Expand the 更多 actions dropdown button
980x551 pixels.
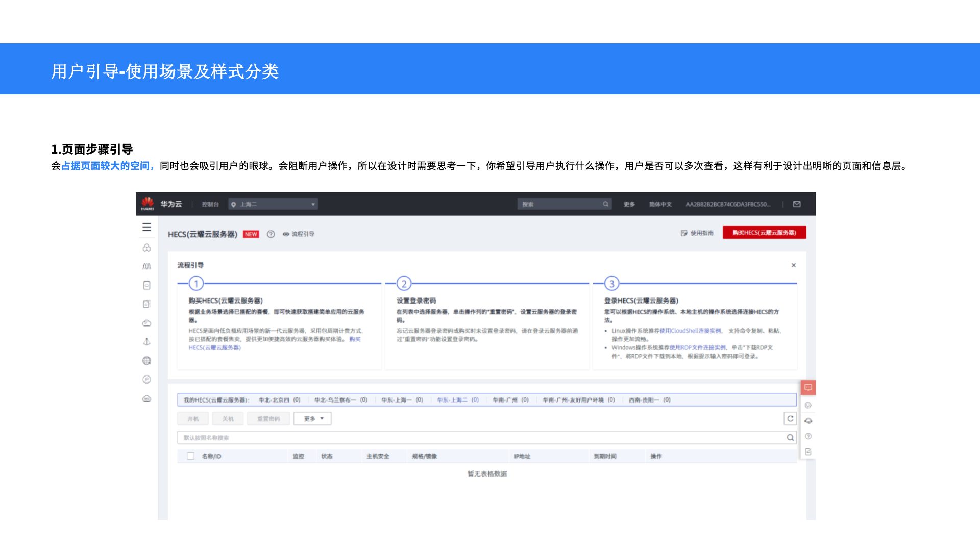312,419
